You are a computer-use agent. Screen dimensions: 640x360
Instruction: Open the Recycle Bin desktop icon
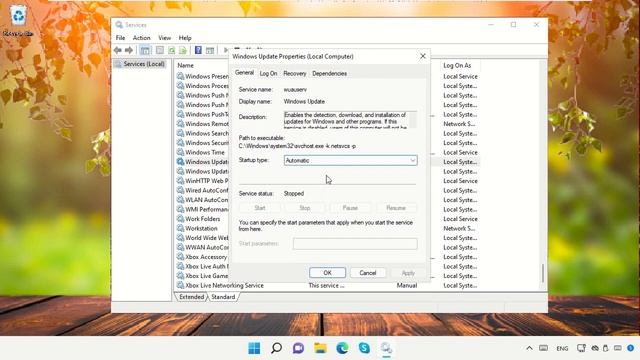click(x=18, y=20)
